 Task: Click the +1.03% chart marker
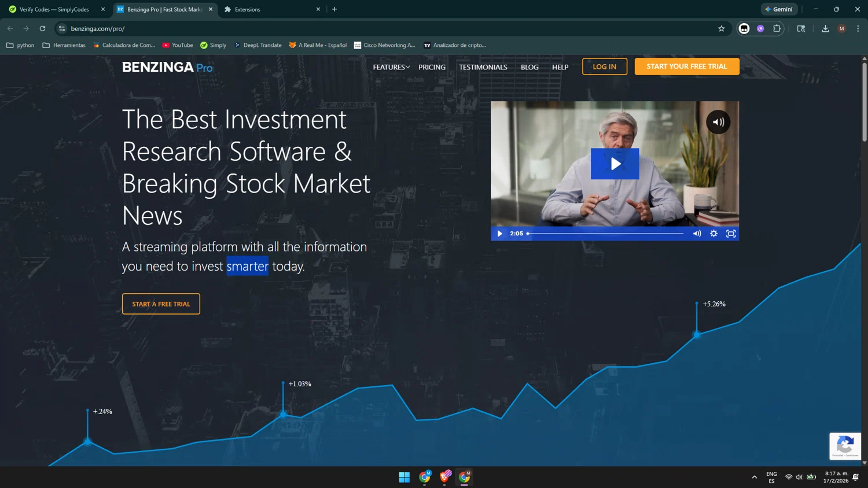[x=283, y=414]
